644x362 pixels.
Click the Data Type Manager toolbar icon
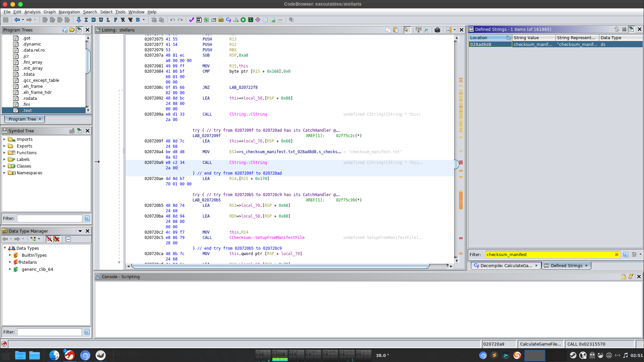tap(221, 20)
